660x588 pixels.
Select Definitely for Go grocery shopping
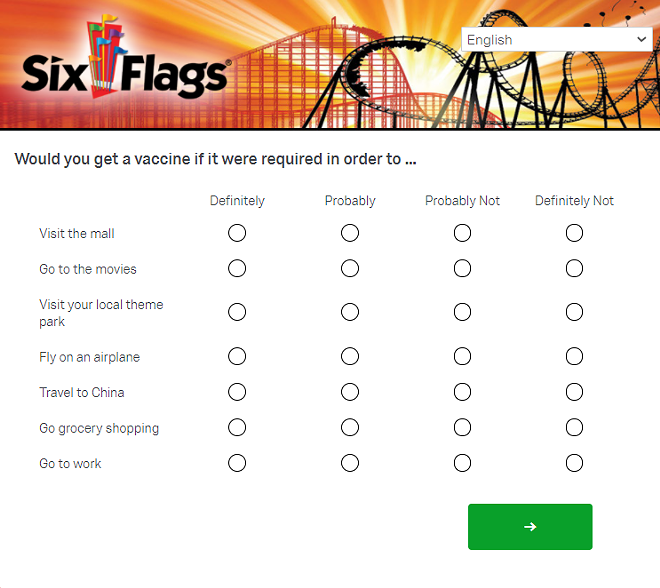coord(237,427)
